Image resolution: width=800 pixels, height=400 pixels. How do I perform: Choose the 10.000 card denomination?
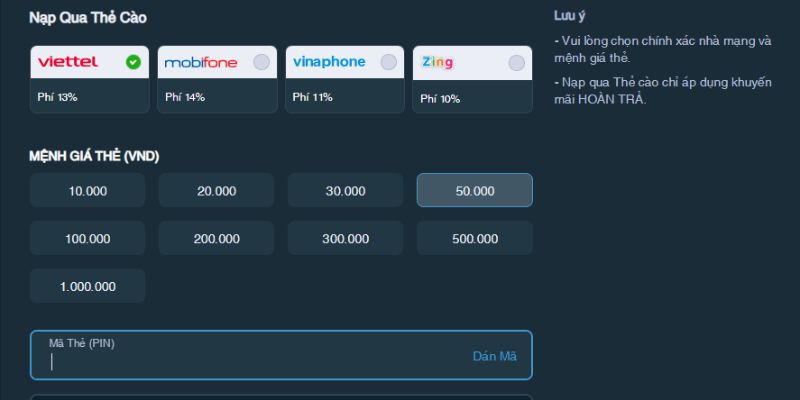click(x=88, y=190)
